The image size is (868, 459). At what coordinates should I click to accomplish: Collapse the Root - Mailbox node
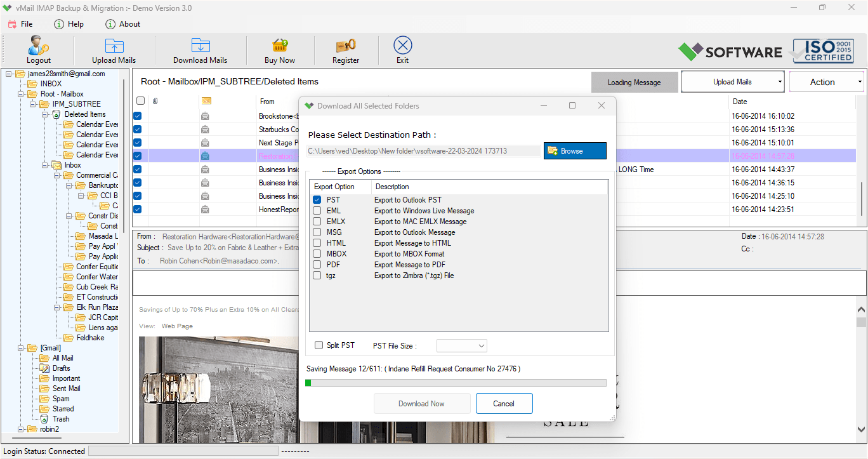21,94
